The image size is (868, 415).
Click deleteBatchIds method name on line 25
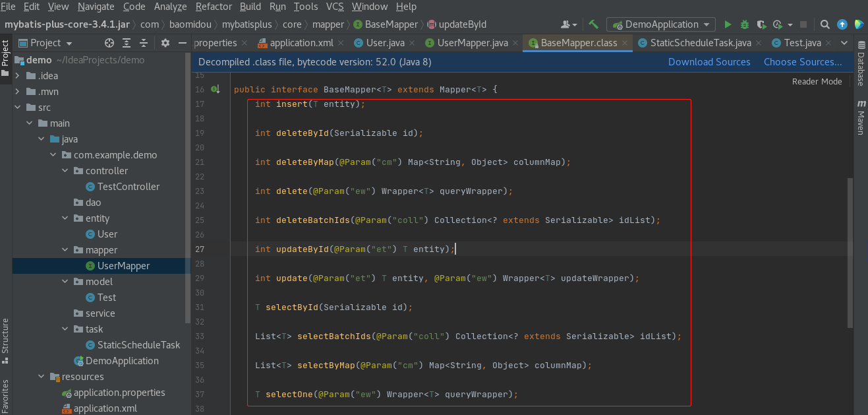(313, 220)
